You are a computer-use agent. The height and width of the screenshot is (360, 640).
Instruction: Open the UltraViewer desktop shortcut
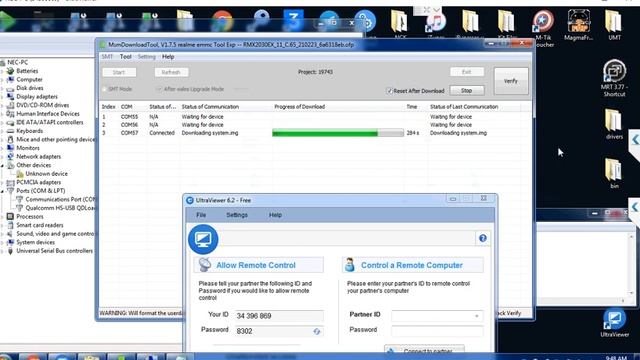coord(614,323)
